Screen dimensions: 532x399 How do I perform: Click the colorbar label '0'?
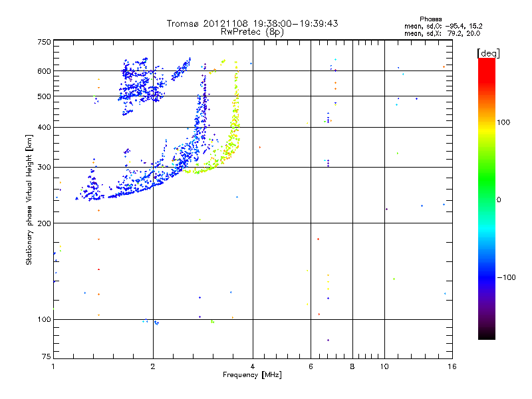(499, 200)
